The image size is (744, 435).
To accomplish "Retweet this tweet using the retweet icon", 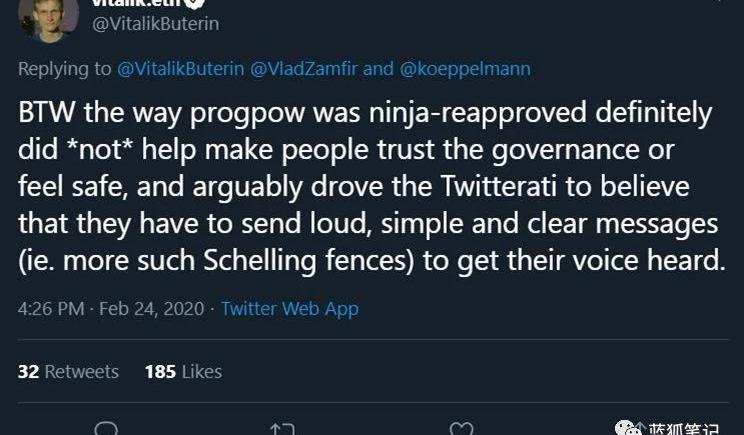I will coord(283,428).
